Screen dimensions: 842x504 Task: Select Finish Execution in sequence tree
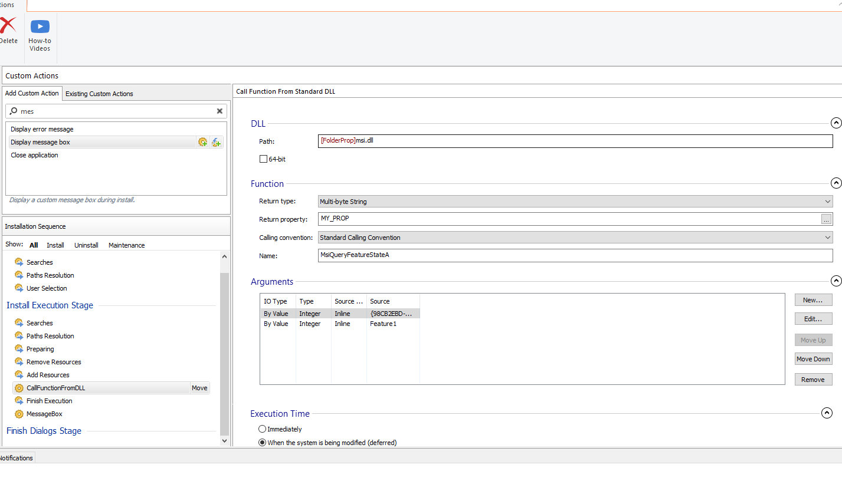[x=50, y=401]
